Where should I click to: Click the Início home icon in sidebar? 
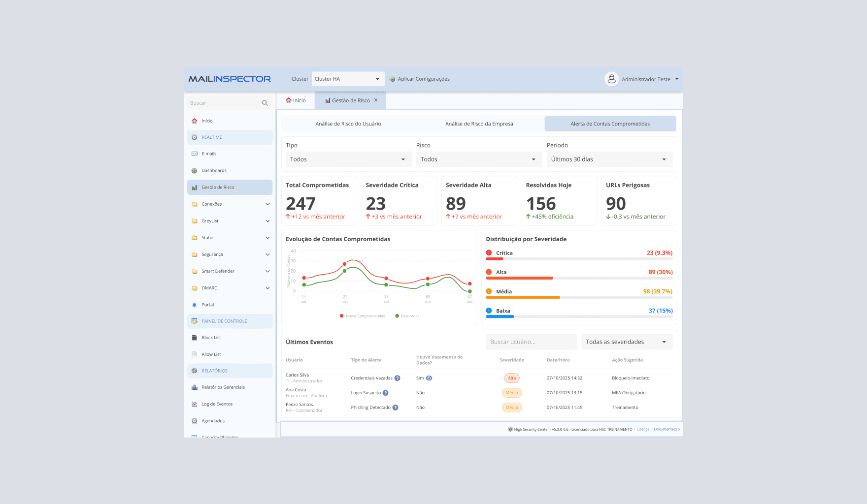[x=195, y=121]
